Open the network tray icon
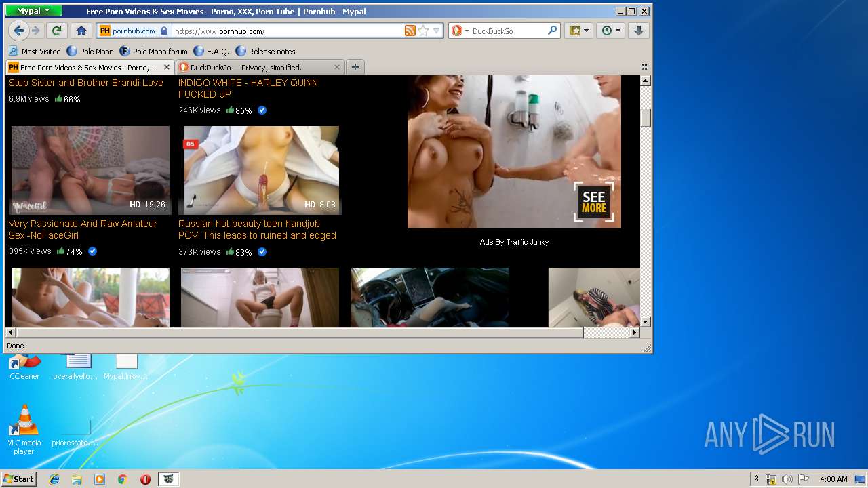868x488 pixels. tap(771, 479)
